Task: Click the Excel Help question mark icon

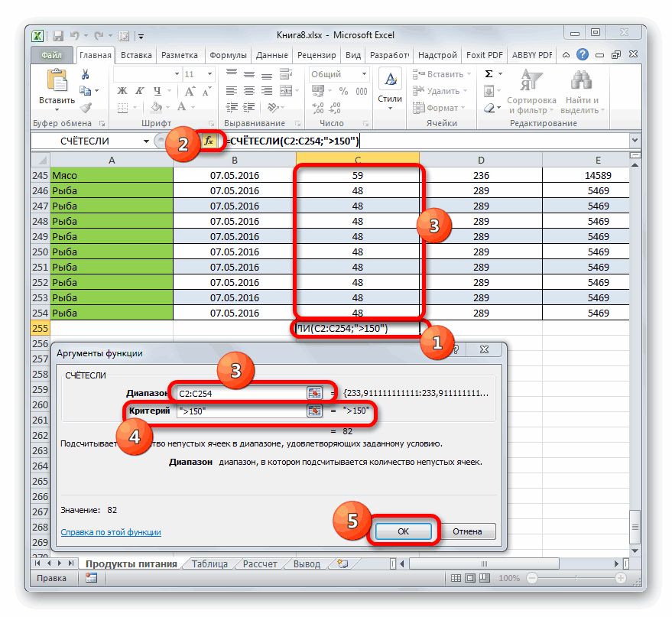Action: coord(582,54)
